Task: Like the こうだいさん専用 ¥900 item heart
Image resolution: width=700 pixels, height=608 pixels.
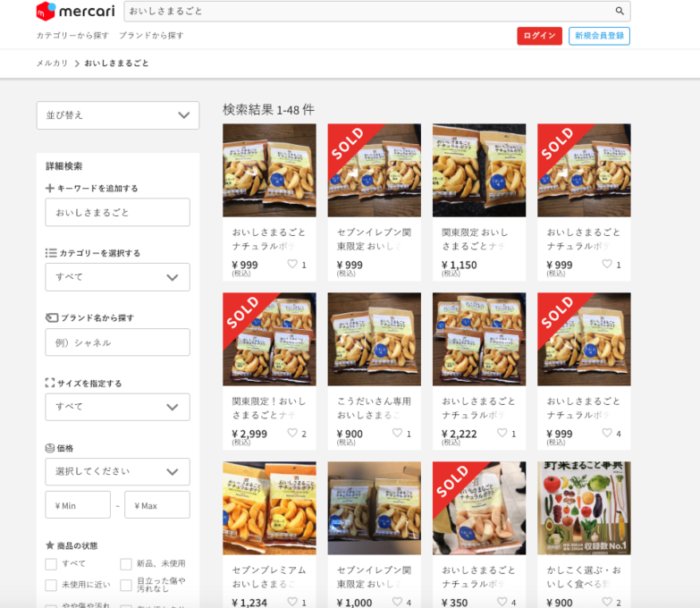Action: [x=397, y=433]
